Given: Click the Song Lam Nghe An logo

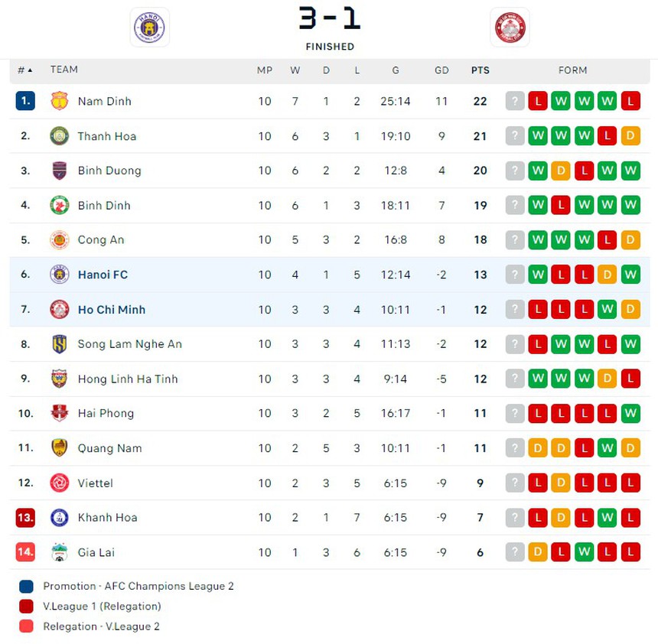Looking at the screenshot, I should (59, 344).
